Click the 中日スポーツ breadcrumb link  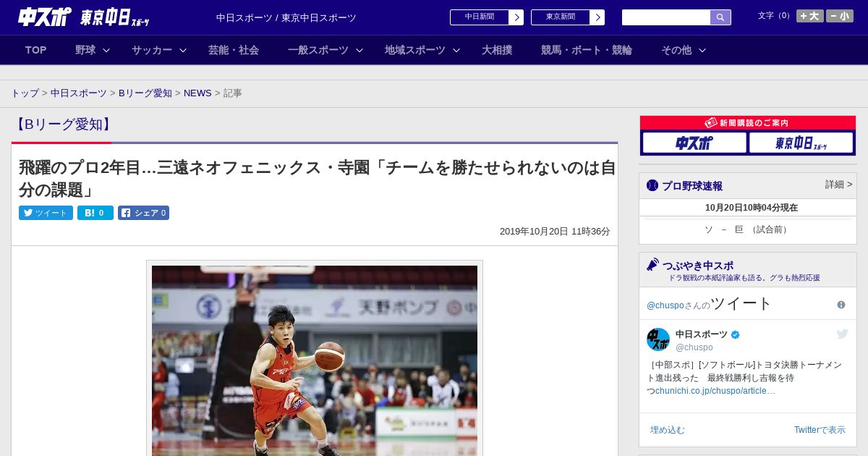tap(78, 93)
